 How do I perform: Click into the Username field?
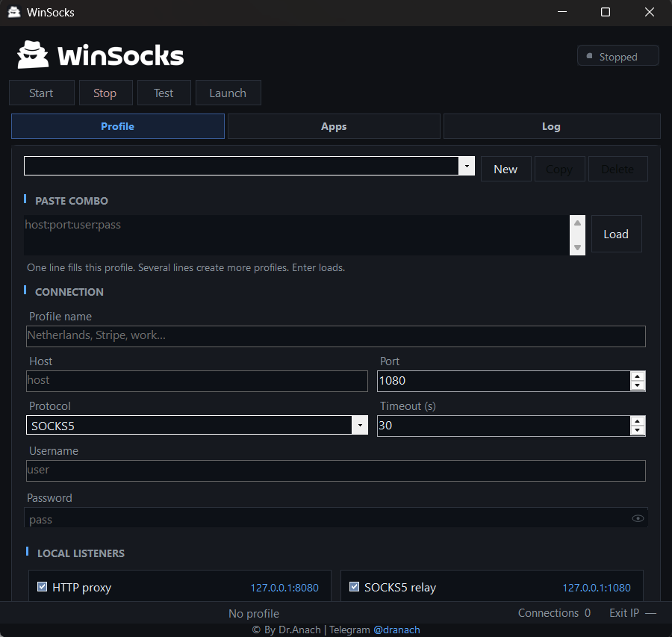[x=335, y=470]
